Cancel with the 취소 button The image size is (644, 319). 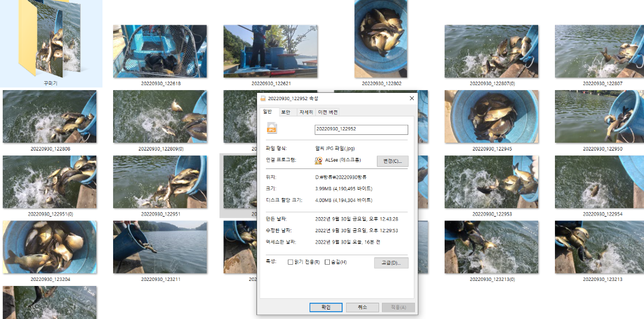362,307
